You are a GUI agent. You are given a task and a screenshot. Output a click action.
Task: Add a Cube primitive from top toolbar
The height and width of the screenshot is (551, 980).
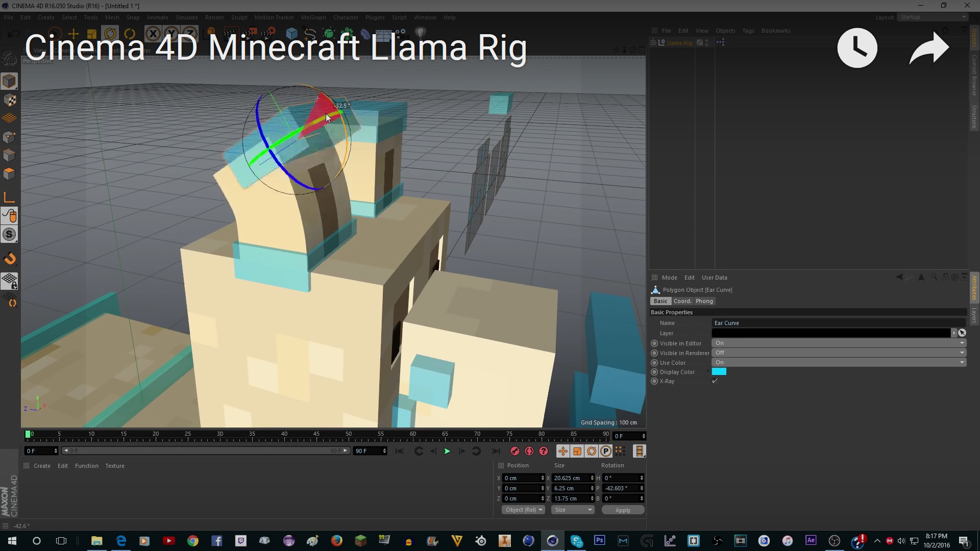(x=291, y=34)
